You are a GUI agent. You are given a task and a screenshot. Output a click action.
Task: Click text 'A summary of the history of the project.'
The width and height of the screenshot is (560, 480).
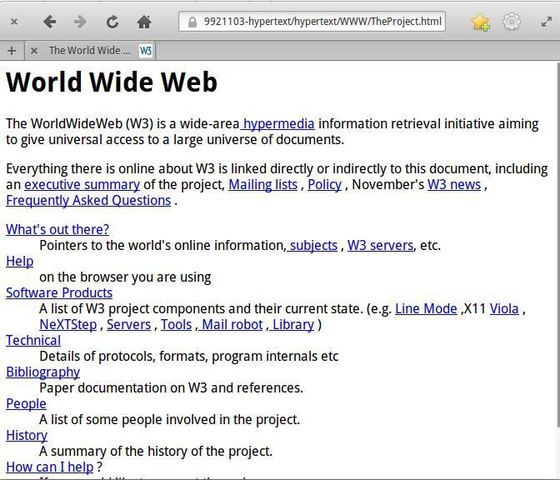click(156, 451)
